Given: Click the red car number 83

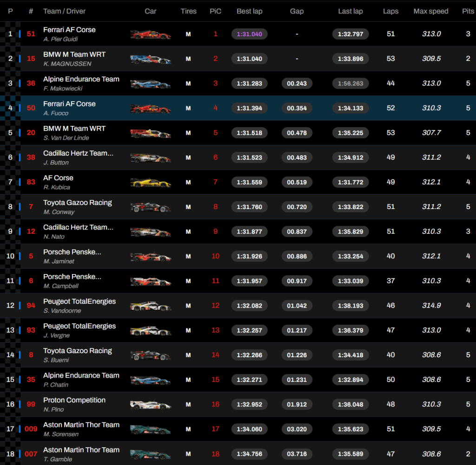Looking at the screenshot, I should coord(31,182).
